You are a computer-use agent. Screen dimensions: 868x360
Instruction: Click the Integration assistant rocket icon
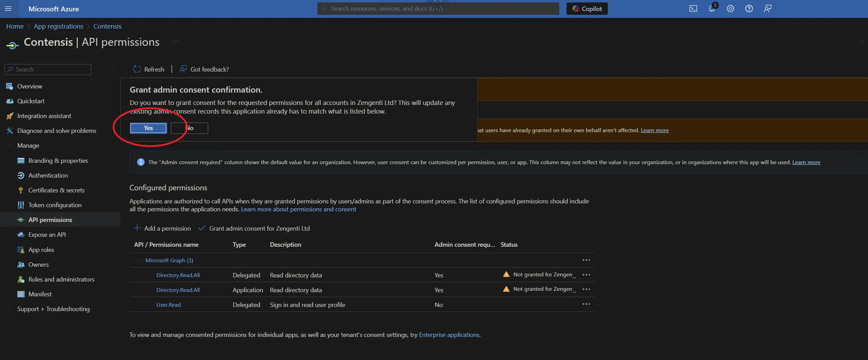click(x=10, y=116)
